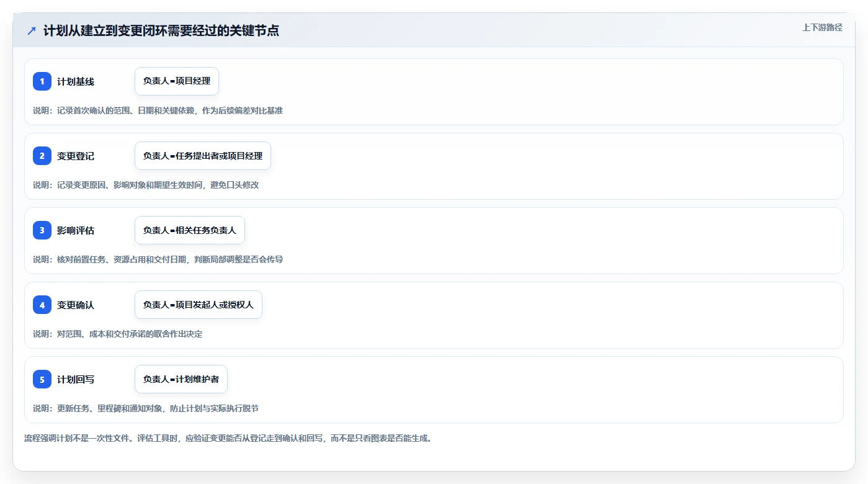Select the 变更确认 step title
The height and width of the screenshot is (484, 868).
tap(76, 305)
